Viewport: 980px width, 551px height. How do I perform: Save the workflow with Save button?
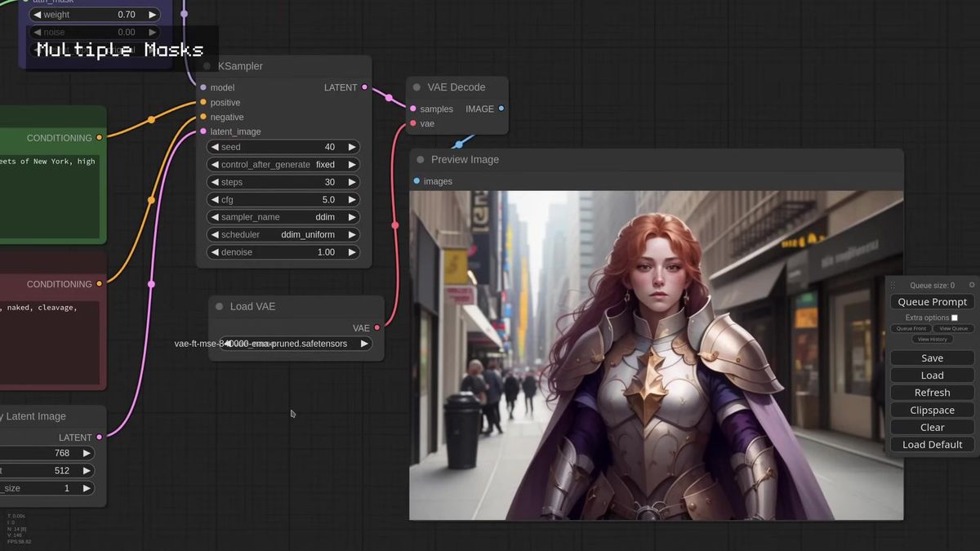click(x=932, y=358)
